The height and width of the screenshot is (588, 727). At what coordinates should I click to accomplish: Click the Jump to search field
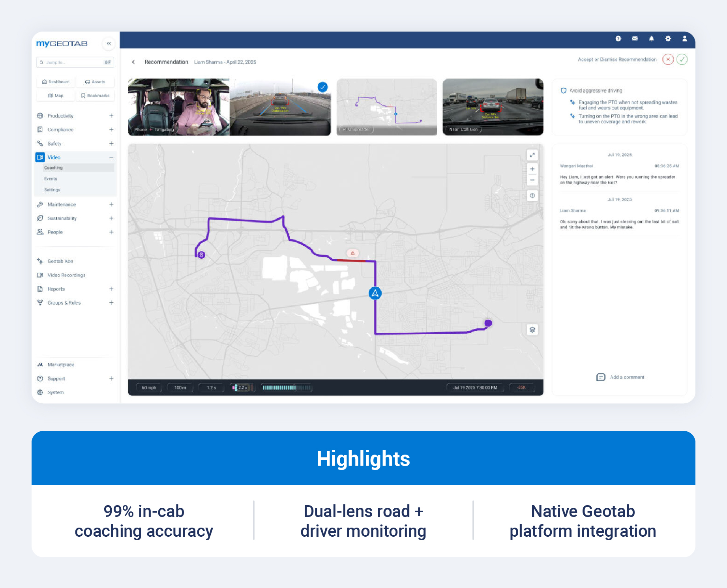[75, 62]
